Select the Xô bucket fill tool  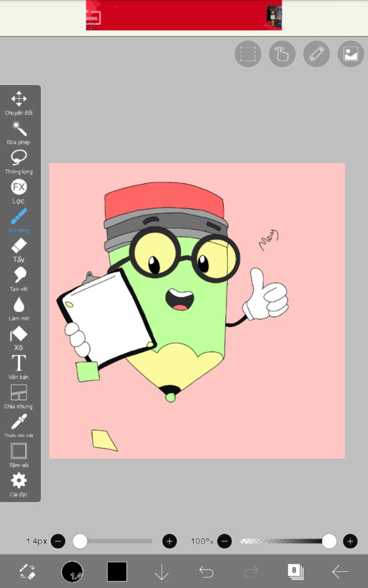coord(19,338)
